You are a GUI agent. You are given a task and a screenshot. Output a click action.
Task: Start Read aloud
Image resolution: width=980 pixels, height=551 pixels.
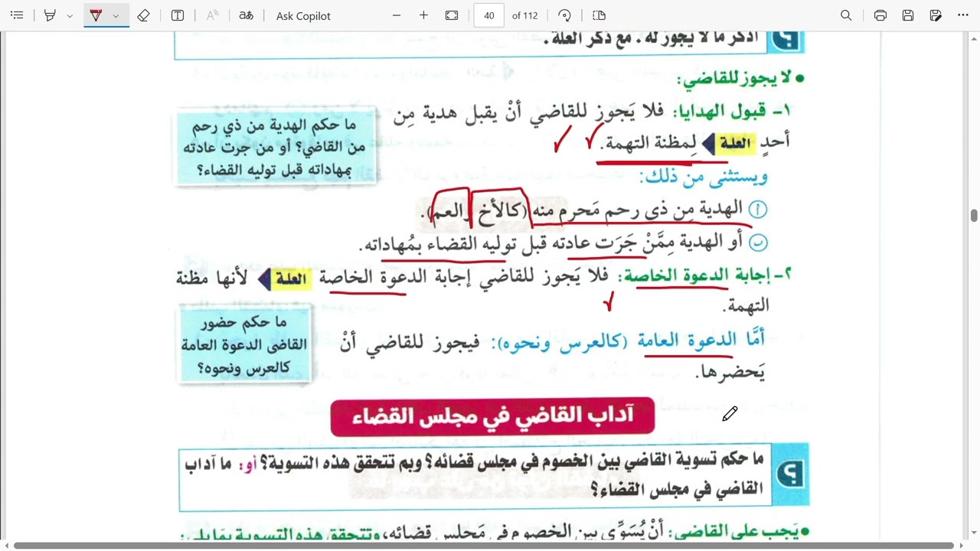point(213,15)
